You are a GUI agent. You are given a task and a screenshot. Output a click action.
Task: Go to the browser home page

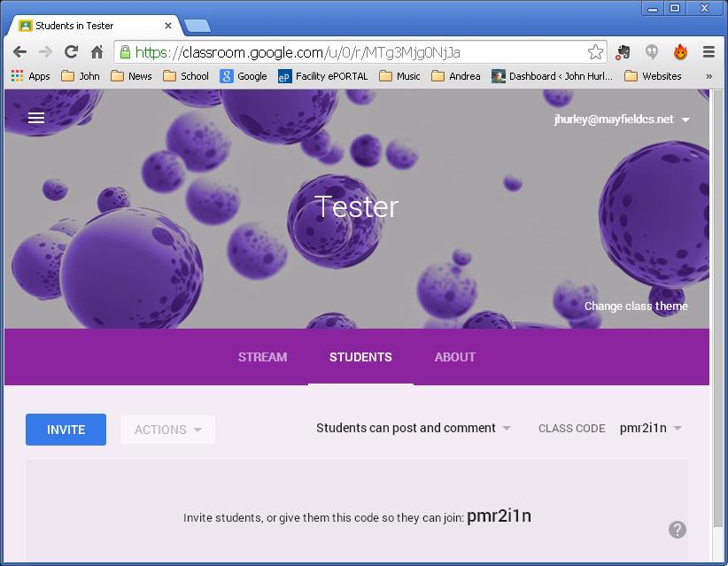point(97,52)
